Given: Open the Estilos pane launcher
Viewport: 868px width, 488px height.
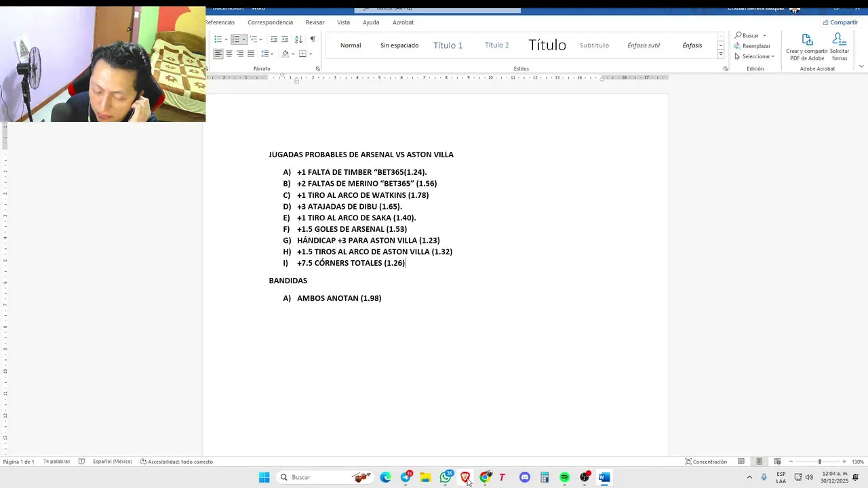Looking at the screenshot, I should (726, 69).
